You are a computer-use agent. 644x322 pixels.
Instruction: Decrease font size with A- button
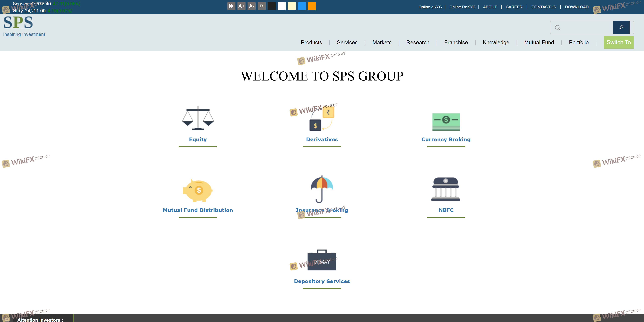pos(252,6)
